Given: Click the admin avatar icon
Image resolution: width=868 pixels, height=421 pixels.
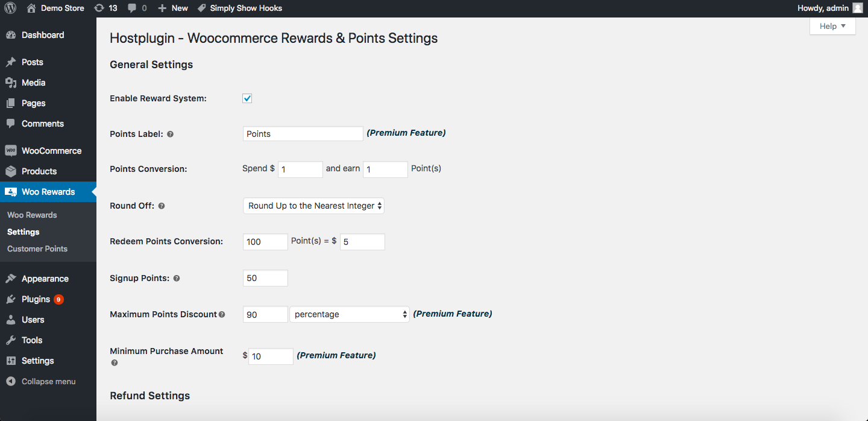Looking at the screenshot, I should click(x=857, y=8).
